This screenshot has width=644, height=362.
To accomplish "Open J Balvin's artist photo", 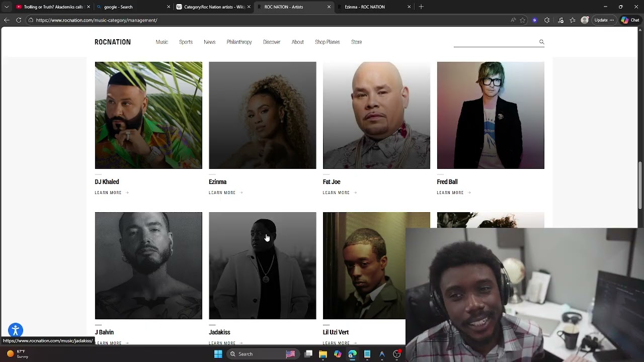I will point(148,265).
